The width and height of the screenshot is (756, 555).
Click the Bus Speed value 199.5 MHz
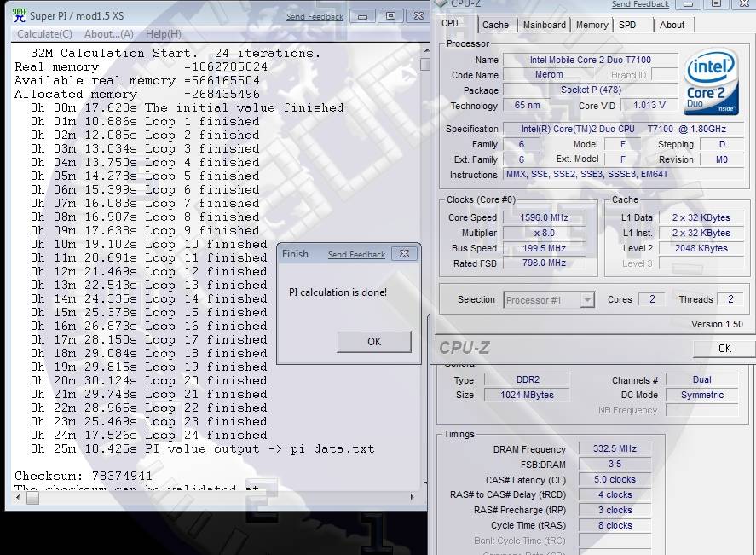click(544, 248)
